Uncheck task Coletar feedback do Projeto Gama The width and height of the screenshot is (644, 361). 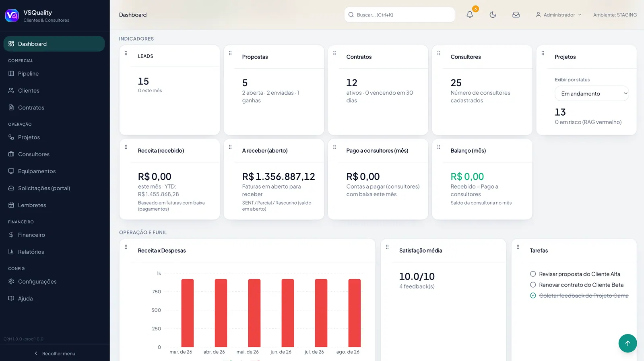tap(533, 296)
